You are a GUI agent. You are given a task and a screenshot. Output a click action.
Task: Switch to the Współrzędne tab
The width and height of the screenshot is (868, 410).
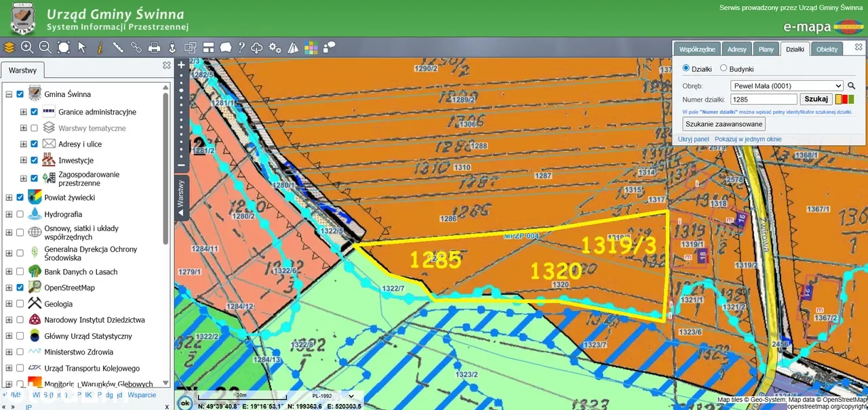(696, 49)
